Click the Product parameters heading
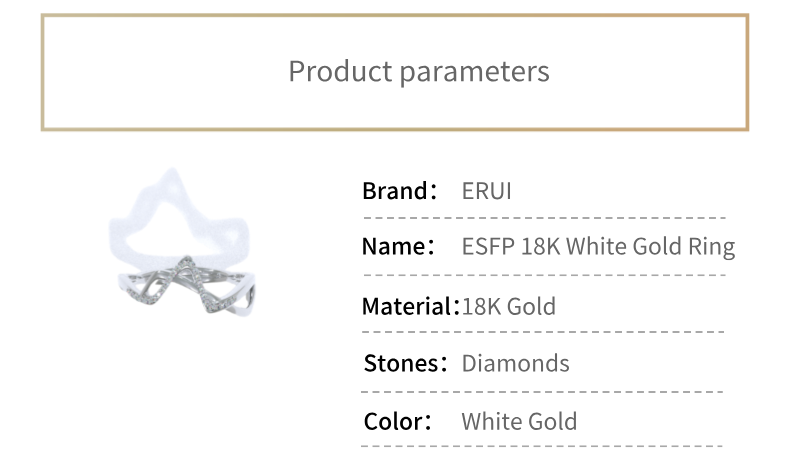 click(419, 72)
